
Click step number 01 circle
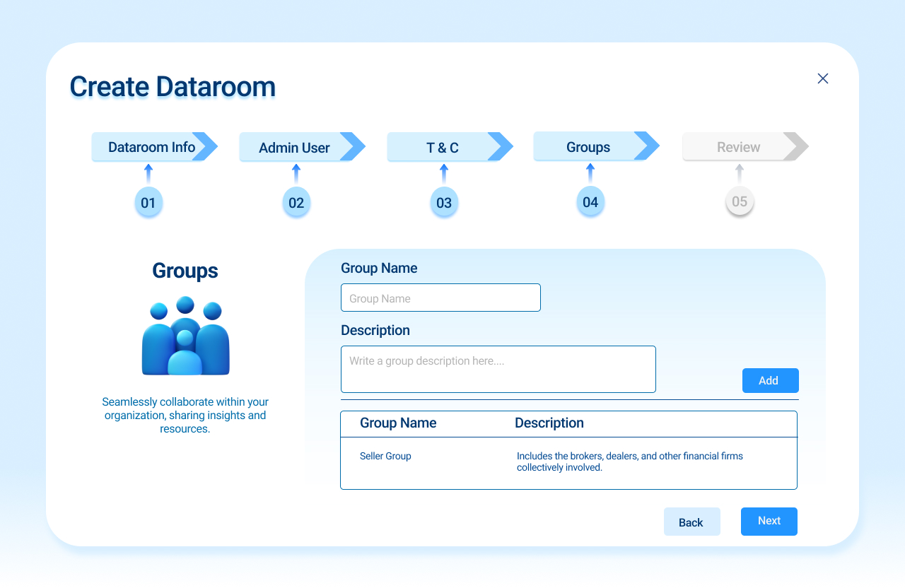tap(148, 204)
